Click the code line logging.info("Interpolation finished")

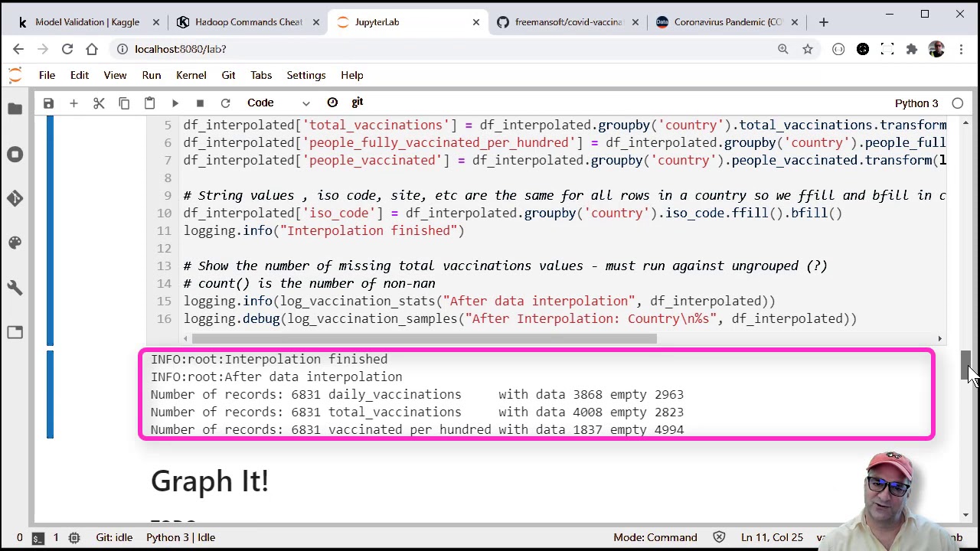324,230
